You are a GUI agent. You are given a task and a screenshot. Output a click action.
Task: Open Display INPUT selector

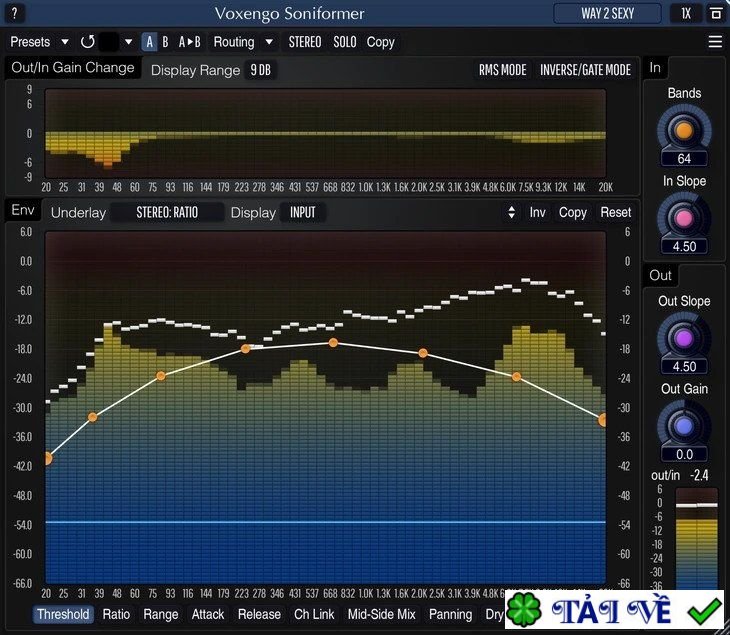pos(303,212)
